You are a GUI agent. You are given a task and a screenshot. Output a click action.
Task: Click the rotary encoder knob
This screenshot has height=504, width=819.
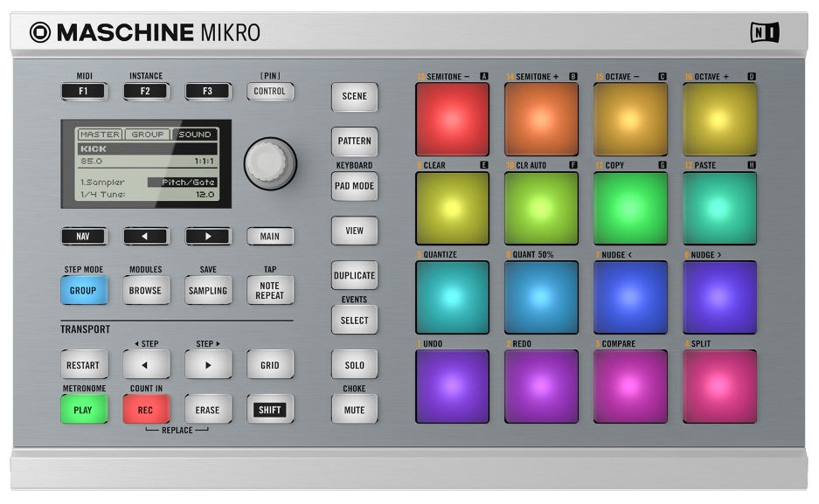[270, 163]
